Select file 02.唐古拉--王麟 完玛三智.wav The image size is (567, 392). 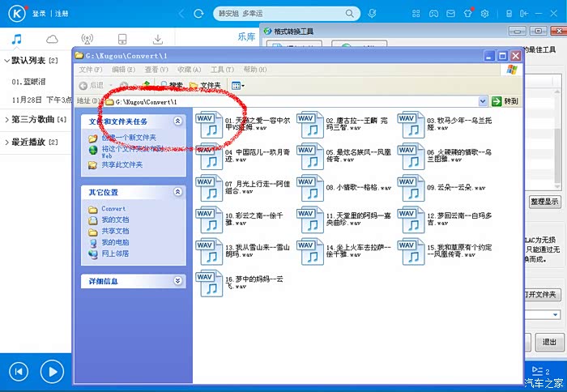(x=343, y=124)
